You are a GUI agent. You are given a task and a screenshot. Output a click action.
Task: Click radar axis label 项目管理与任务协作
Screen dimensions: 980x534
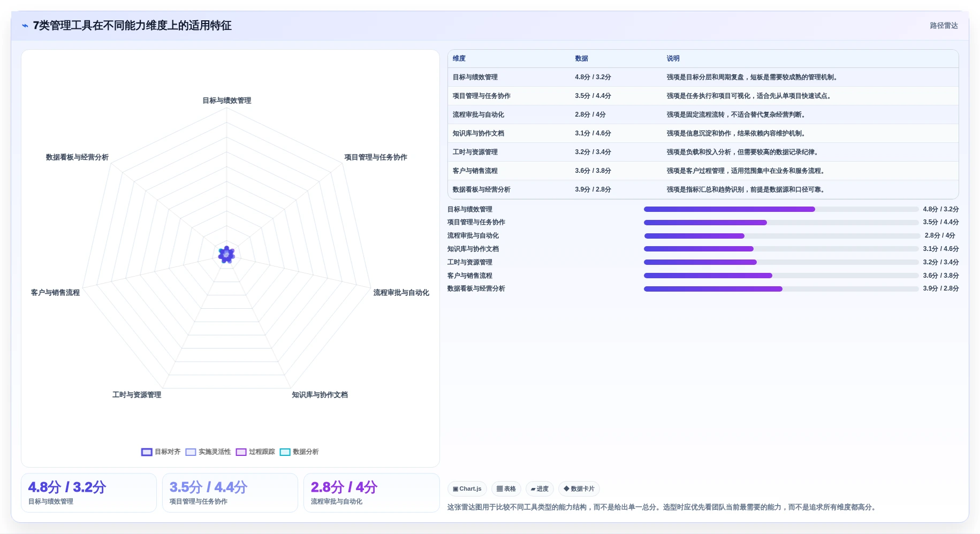pyautogui.click(x=376, y=157)
